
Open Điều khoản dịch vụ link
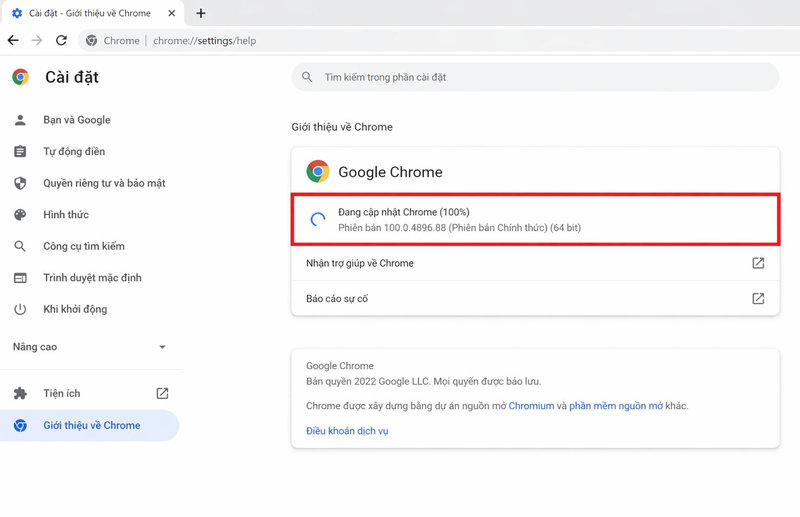pyautogui.click(x=347, y=431)
